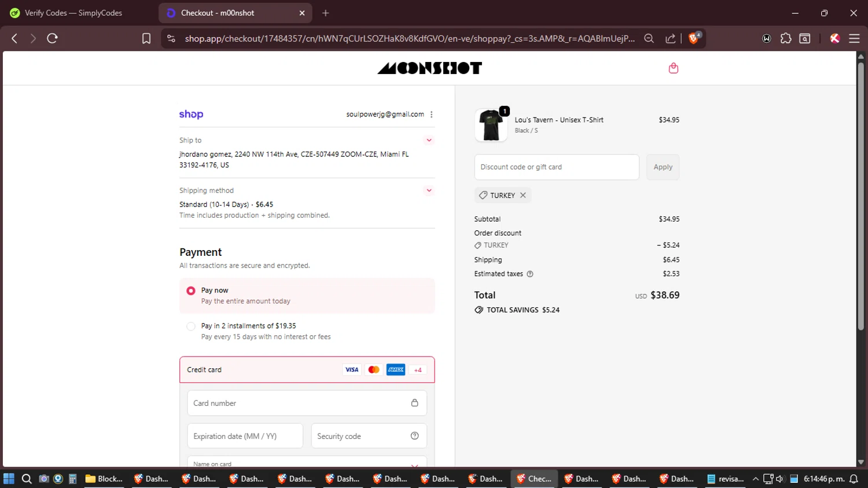Open Brave Shields lion icon

click(694, 38)
